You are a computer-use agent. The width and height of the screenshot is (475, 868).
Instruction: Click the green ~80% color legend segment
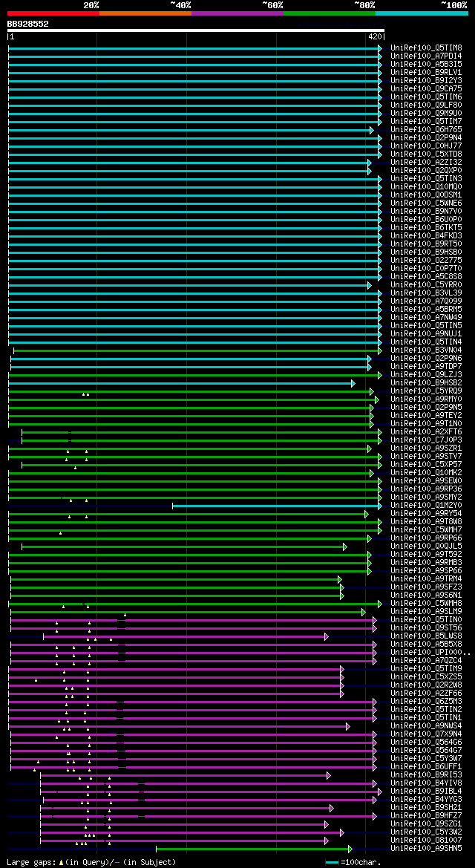pos(330,13)
